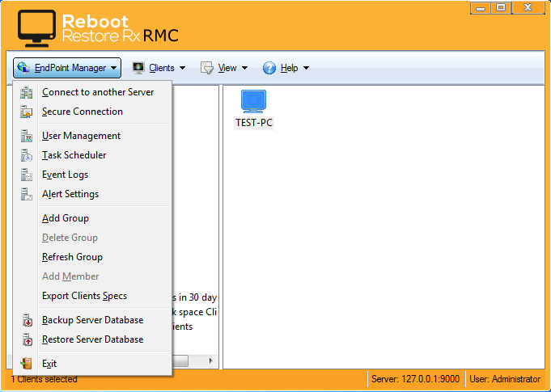Open Event Logs
551x392 pixels.
(x=92, y=175)
